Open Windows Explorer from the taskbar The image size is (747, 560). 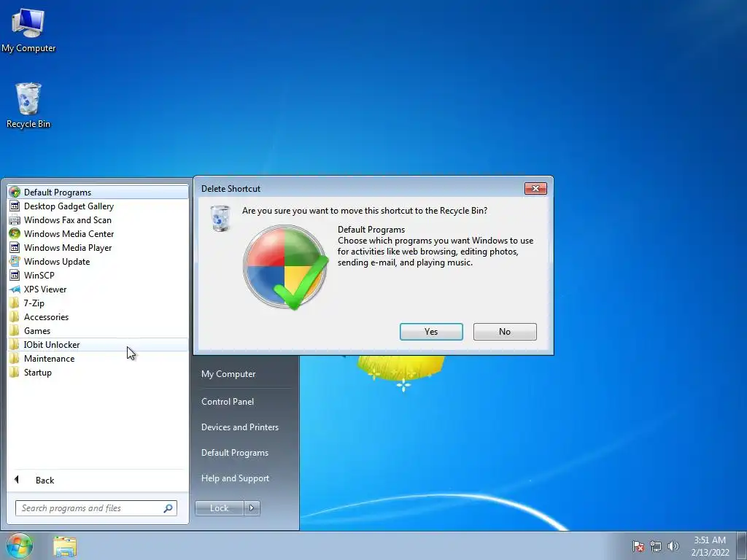65,546
